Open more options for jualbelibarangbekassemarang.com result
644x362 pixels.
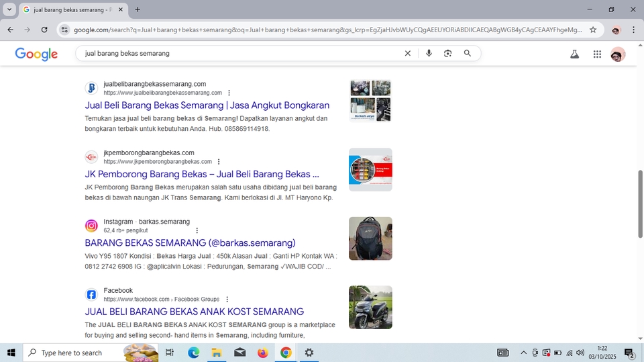pyautogui.click(x=229, y=93)
